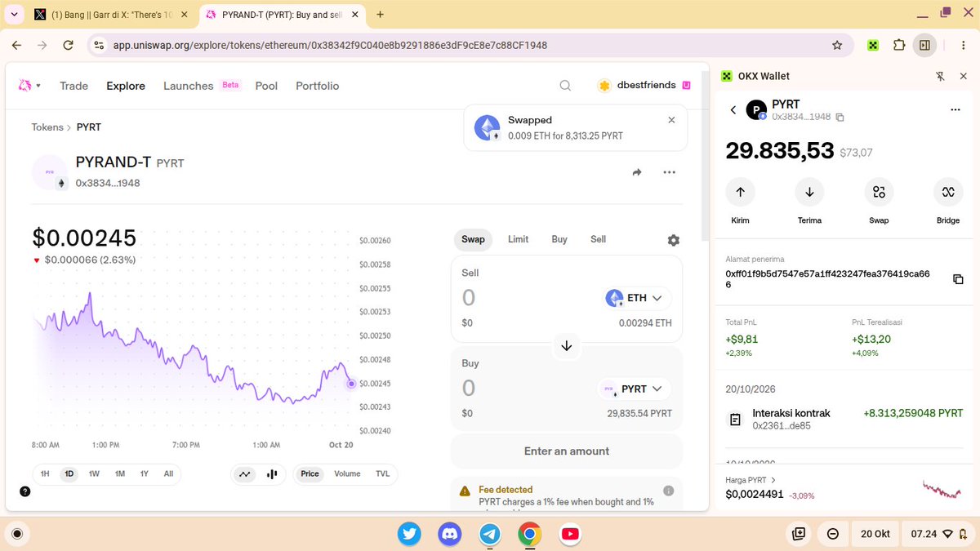Switch to the Sell tab
980x551 pixels.
[x=599, y=239]
